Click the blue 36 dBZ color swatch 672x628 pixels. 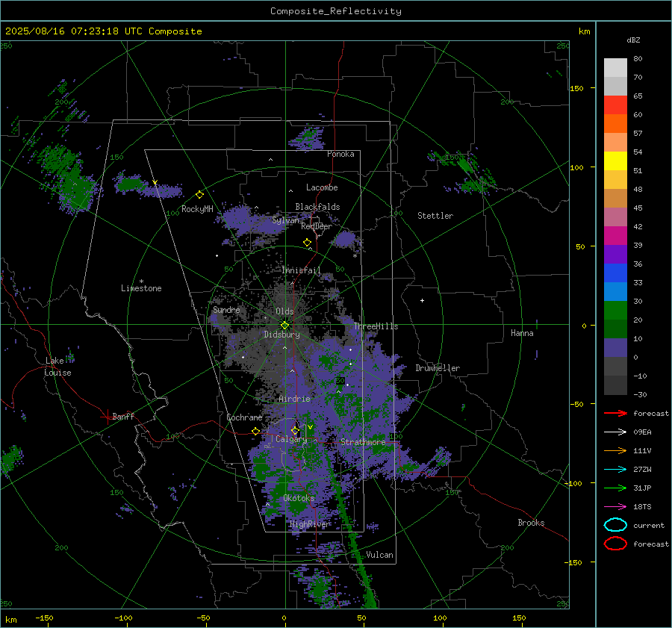click(x=615, y=273)
